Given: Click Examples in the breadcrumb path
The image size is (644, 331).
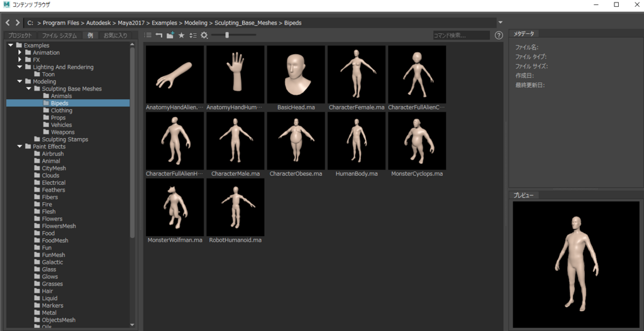Looking at the screenshot, I should coord(165,23).
